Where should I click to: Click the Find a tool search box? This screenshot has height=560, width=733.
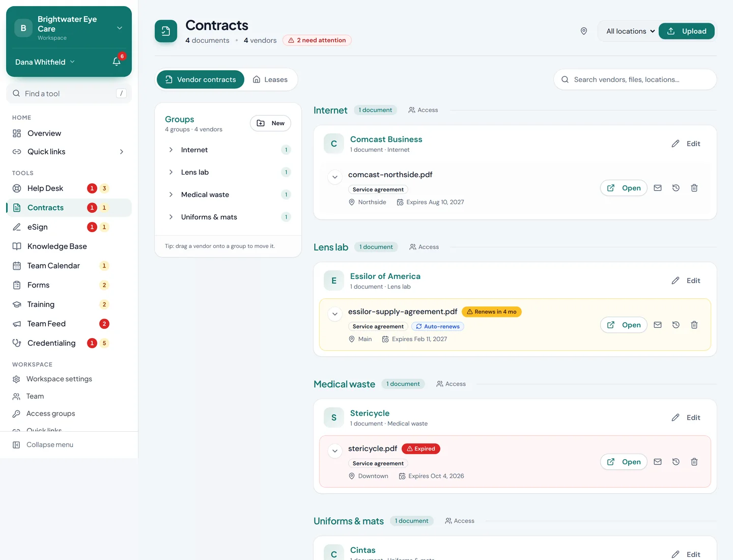pos(69,94)
